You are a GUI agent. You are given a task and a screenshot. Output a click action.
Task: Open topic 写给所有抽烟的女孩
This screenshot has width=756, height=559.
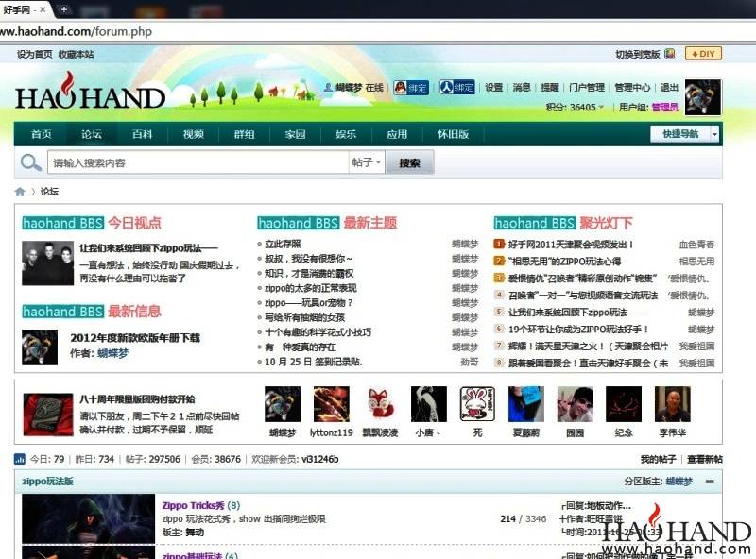click(304, 317)
